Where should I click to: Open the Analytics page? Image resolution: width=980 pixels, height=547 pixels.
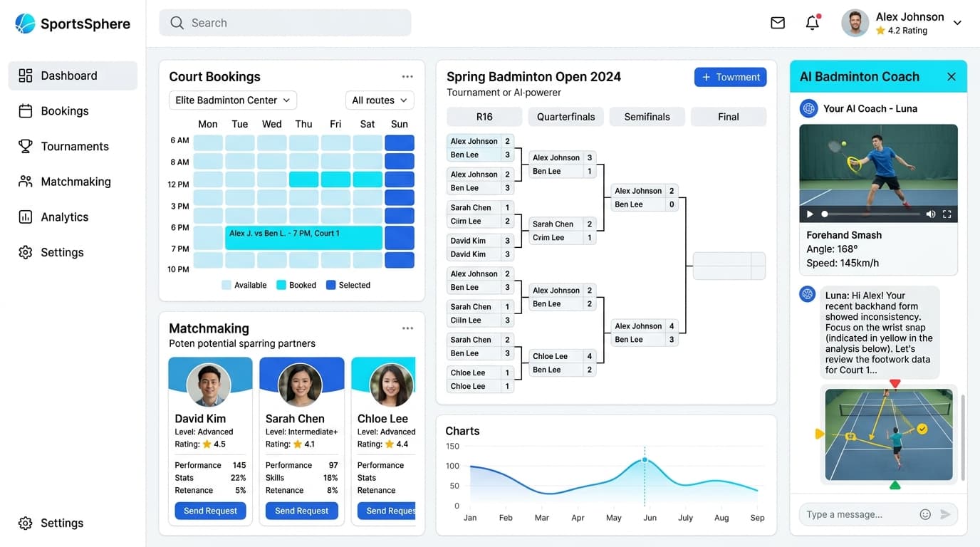73,217
